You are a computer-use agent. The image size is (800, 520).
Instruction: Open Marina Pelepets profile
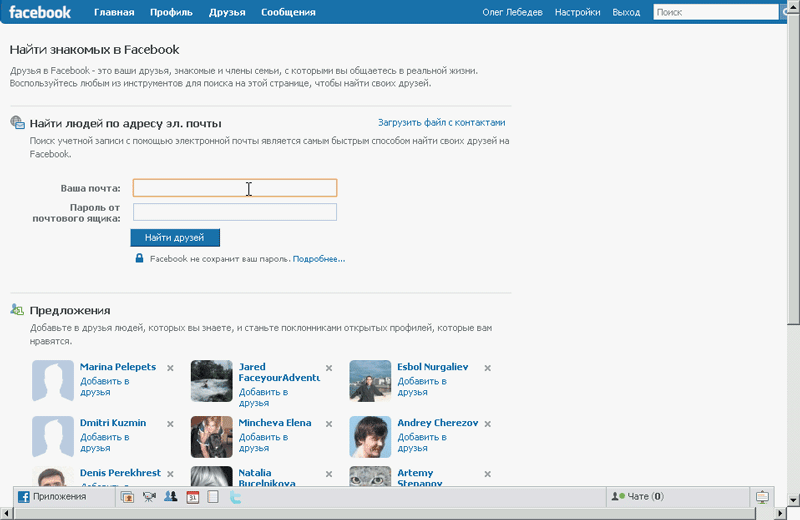(118, 366)
